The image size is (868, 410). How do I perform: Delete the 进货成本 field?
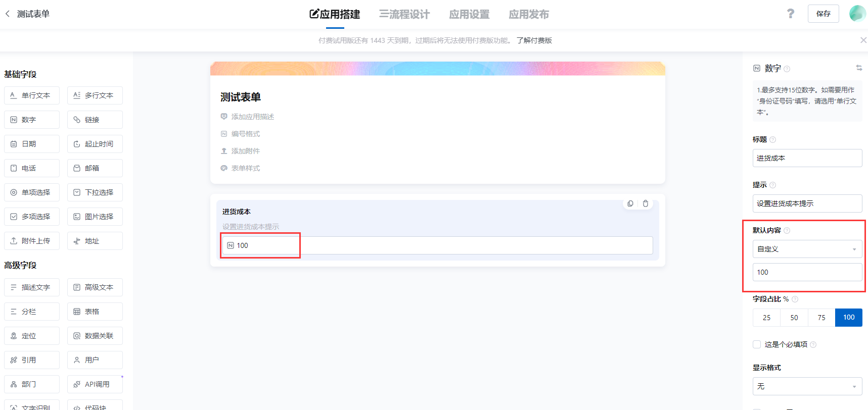[646, 203]
